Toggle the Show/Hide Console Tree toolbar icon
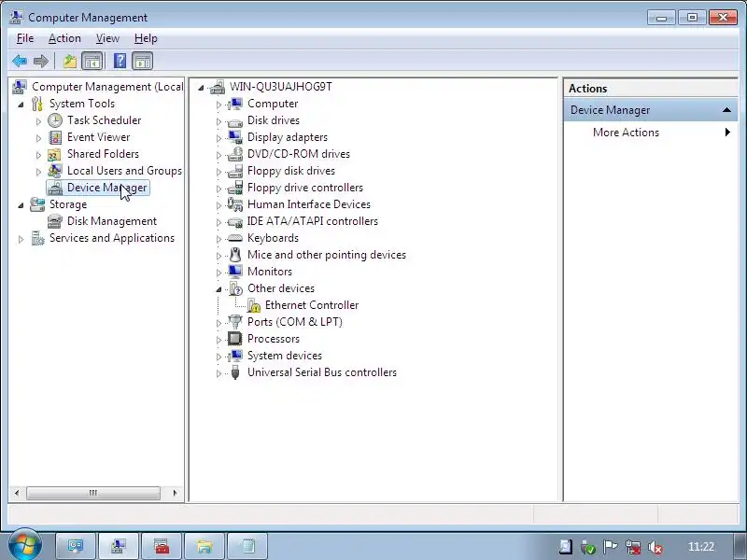The width and height of the screenshot is (747, 560). pyautogui.click(x=92, y=61)
